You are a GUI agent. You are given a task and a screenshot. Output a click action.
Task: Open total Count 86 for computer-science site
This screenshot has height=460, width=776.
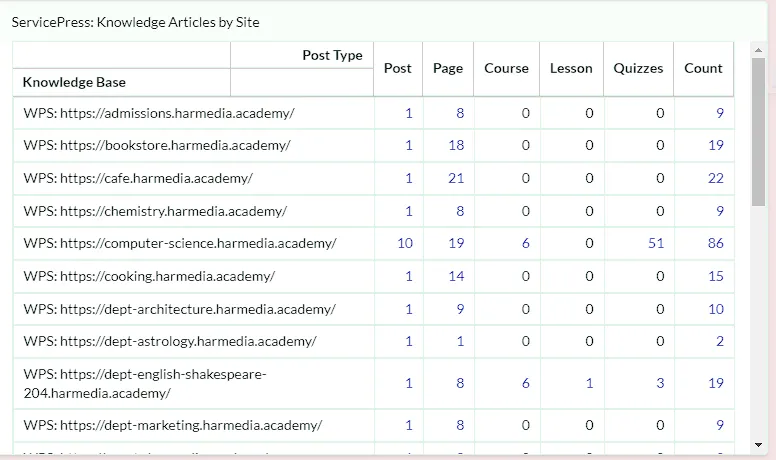716,243
